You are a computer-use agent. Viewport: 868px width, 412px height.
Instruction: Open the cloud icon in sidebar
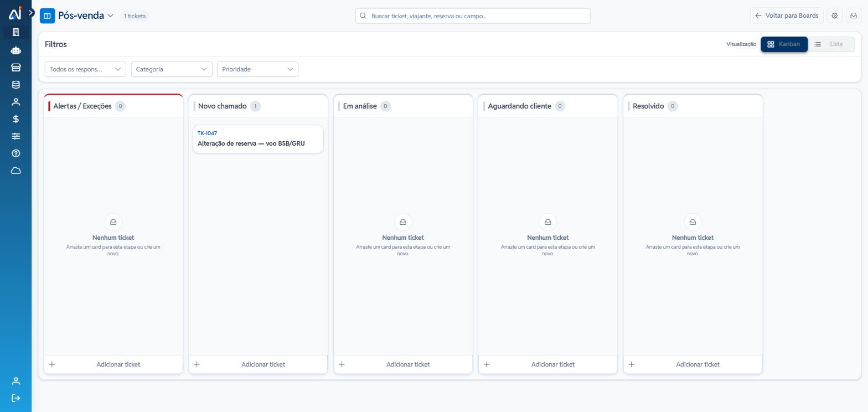click(x=15, y=171)
